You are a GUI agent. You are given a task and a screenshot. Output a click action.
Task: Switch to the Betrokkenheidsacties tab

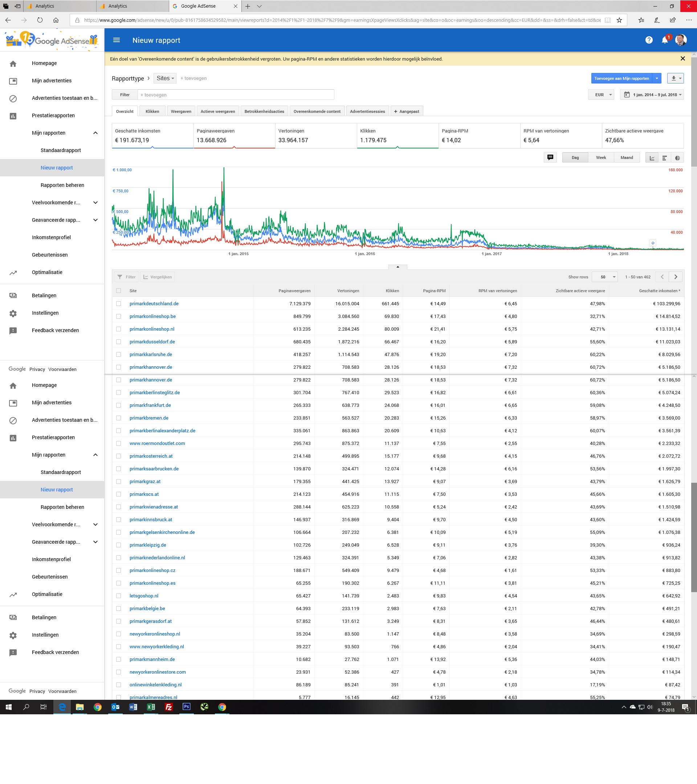(264, 111)
